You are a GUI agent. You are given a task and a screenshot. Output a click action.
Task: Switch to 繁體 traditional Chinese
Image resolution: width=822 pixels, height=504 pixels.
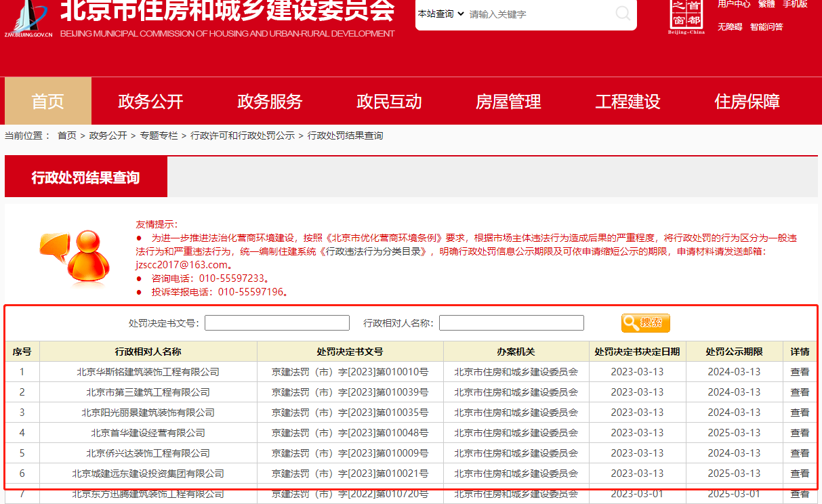pos(766,4)
